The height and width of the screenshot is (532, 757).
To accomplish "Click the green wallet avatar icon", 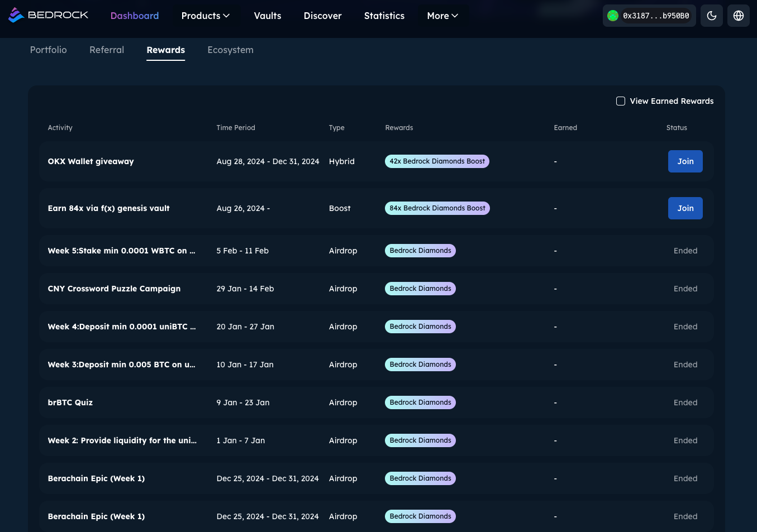I will point(613,16).
